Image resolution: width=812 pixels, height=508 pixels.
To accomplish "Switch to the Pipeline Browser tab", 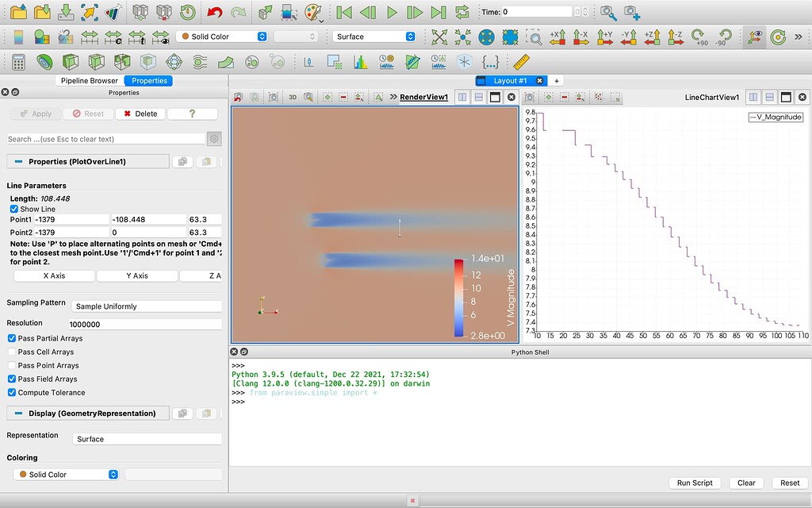I will click(x=89, y=80).
